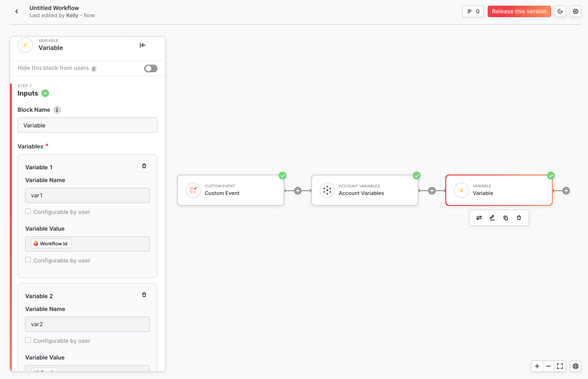Delete Variable 1 using its trash icon
This screenshot has width=588, height=379.
point(144,166)
